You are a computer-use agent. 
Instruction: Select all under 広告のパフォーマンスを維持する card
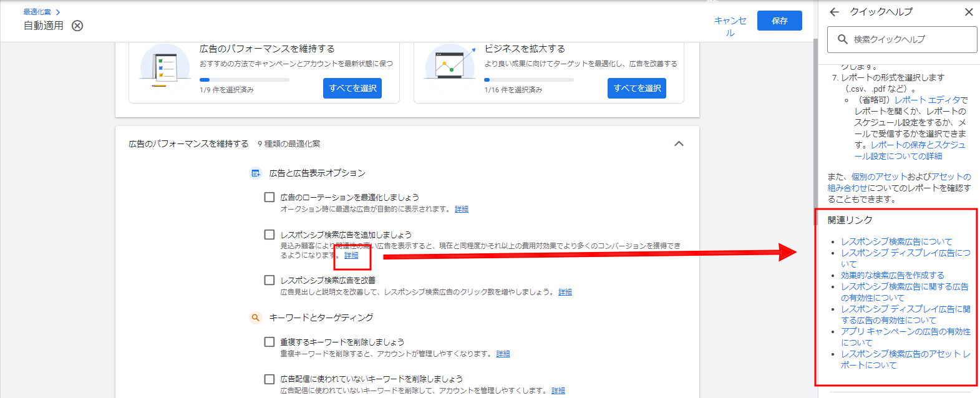(x=352, y=89)
